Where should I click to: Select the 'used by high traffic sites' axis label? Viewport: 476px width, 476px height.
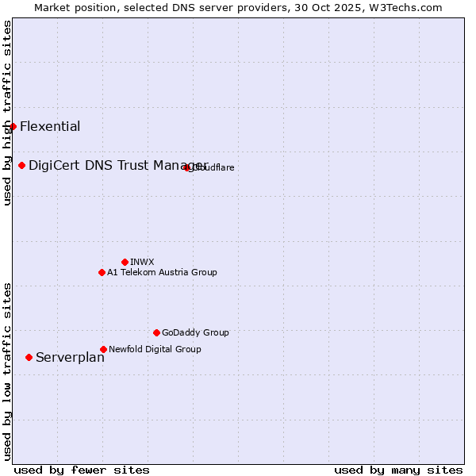point(7,113)
